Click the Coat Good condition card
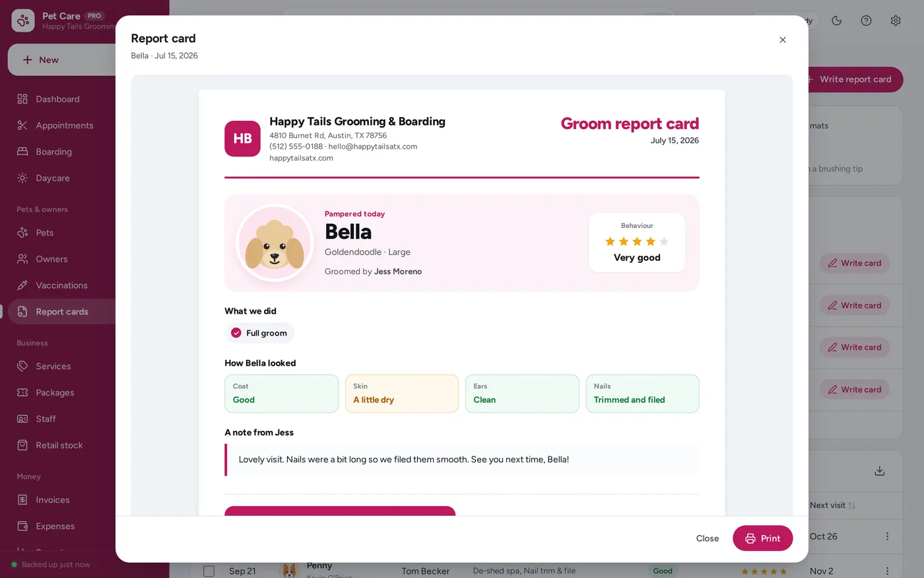This screenshot has height=578, width=924. [281, 394]
